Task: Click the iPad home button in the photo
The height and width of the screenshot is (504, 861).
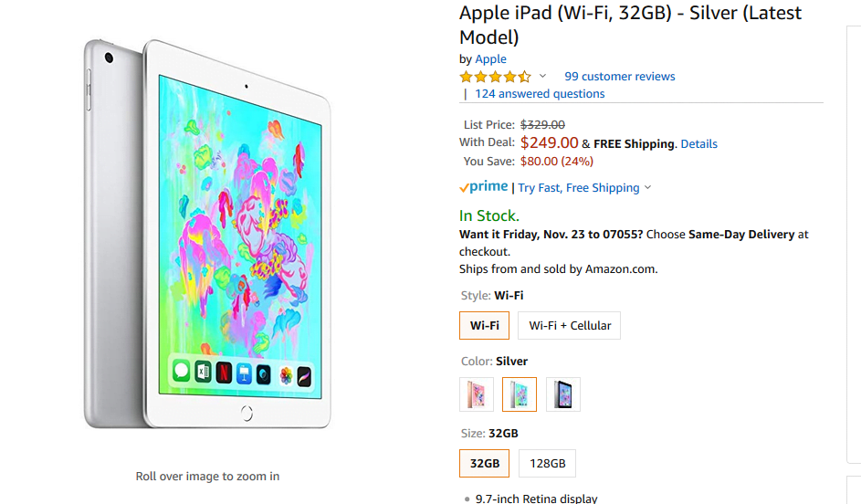Action: [246, 413]
